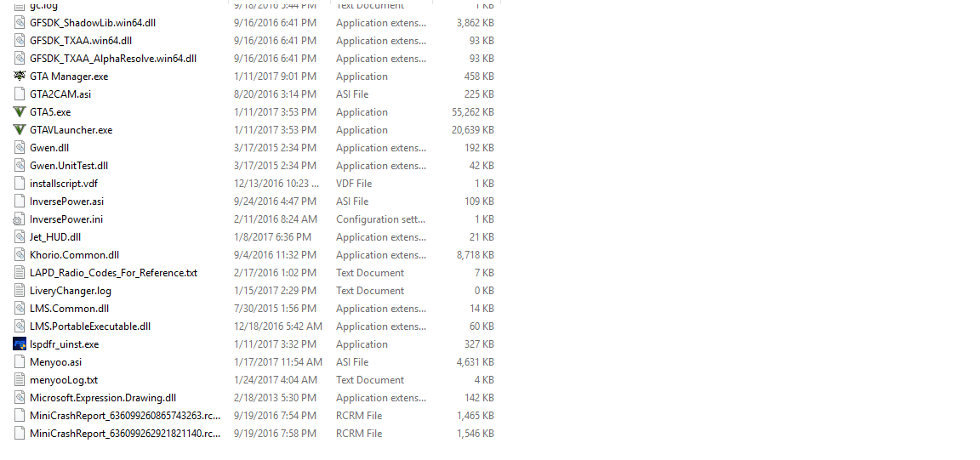This screenshot has height=460, width=980.
Task: Click the Gwen.UnitTest.dll file icon
Action: [x=20, y=166]
